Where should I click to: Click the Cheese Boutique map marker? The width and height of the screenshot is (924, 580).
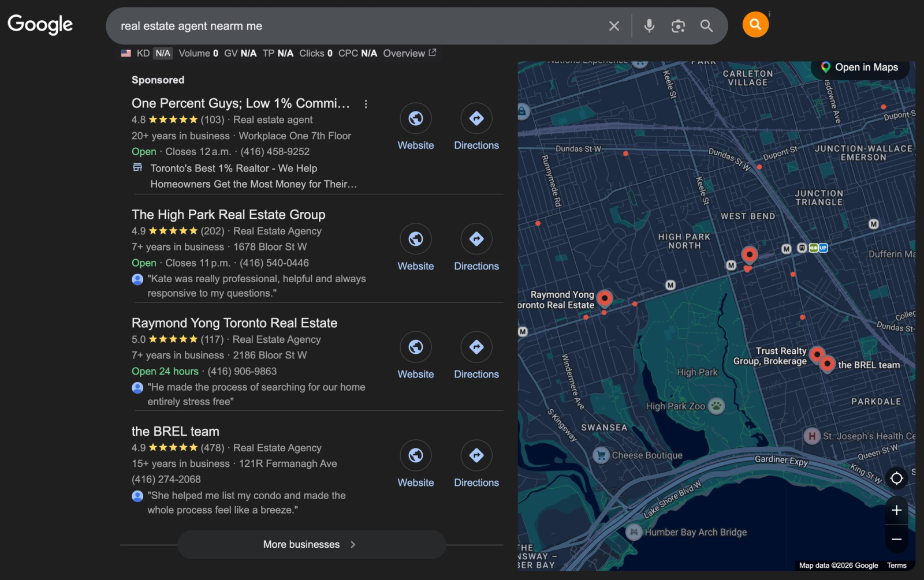[601, 455]
